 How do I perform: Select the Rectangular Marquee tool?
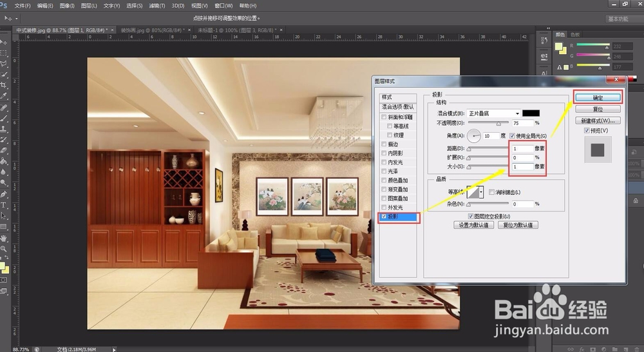(3, 53)
